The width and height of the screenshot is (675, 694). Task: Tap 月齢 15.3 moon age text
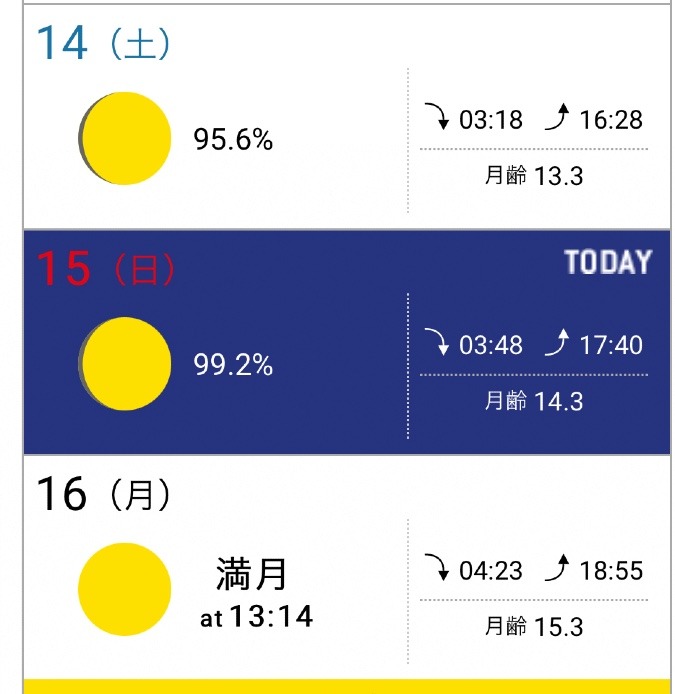point(534,626)
